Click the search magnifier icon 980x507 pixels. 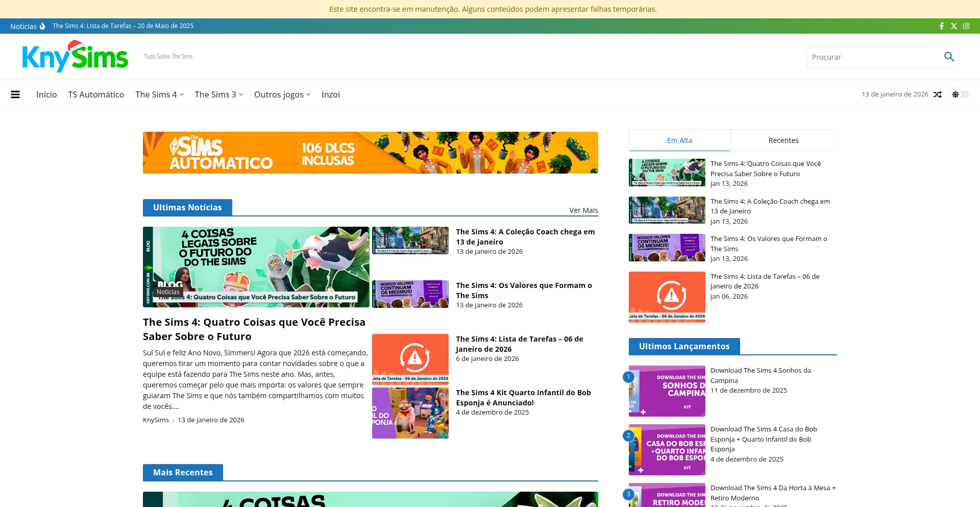click(x=949, y=57)
